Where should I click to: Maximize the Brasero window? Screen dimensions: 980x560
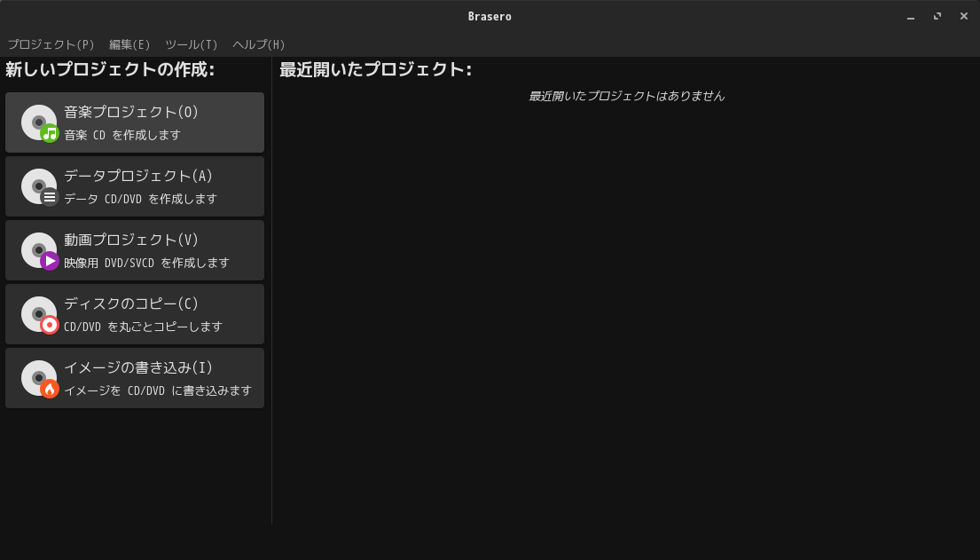point(937,16)
